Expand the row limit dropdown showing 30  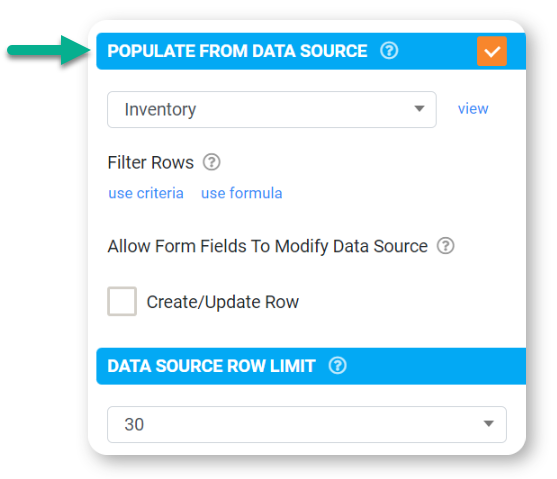(x=307, y=424)
